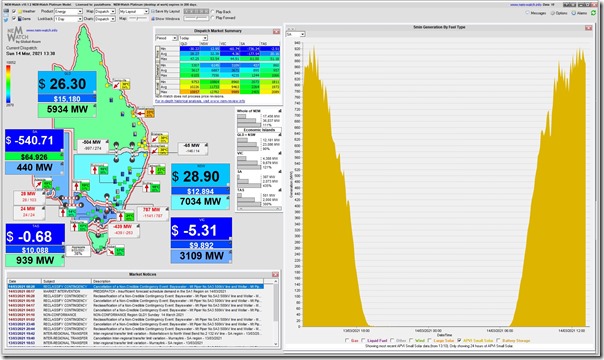Expand the Lookback 1 Day dropdown
This screenshot has width=604, height=360.
tap(68, 18)
